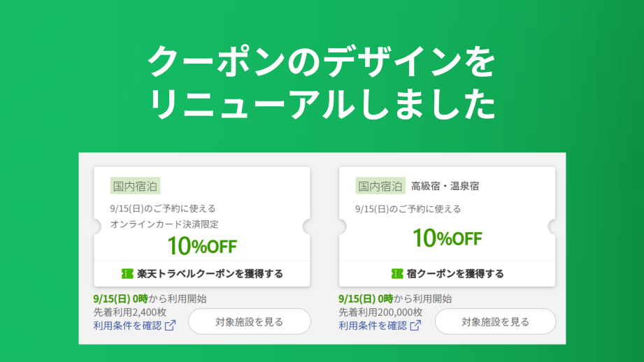Click the クーポンのデザインを headline line
644x362 pixels.
[x=322, y=63]
